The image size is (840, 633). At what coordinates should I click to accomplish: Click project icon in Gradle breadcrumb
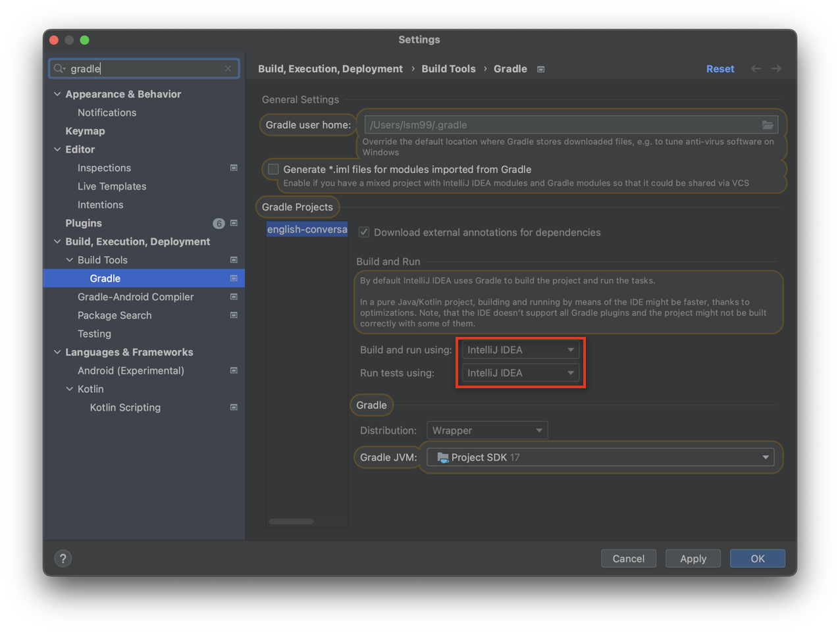(540, 69)
